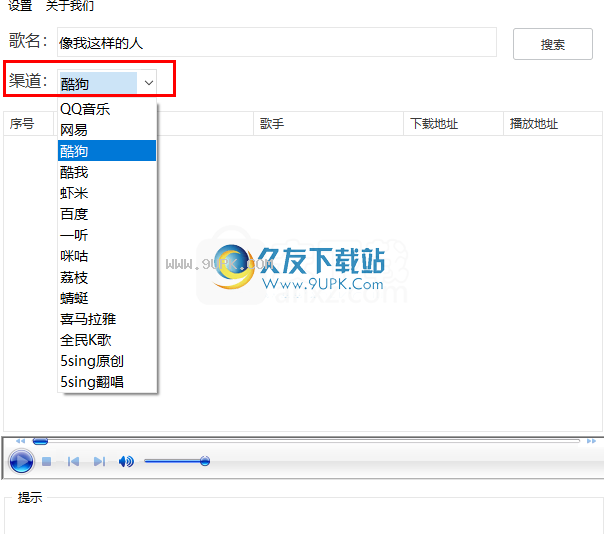
Task: Select highlighted 酷狗 option in list
Action: click(107, 151)
